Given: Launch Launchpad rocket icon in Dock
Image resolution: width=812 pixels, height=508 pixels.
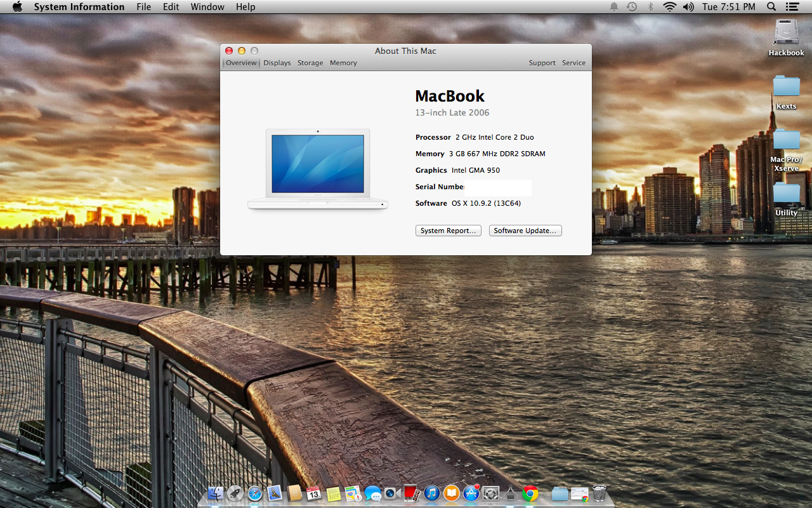Looking at the screenshot, I should [235, 493].
